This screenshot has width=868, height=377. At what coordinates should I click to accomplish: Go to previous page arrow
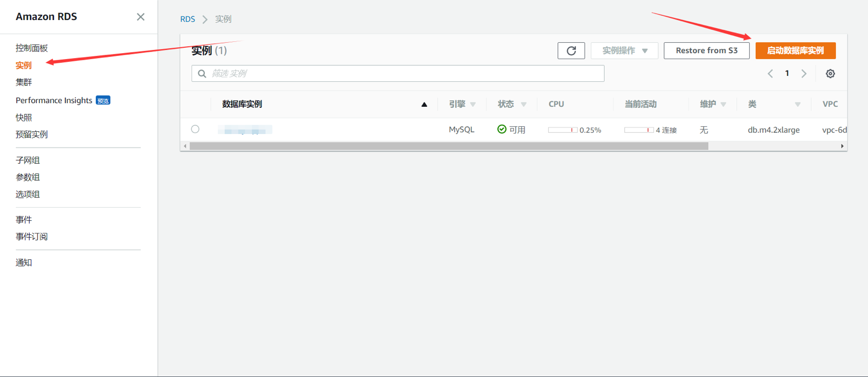770,74
